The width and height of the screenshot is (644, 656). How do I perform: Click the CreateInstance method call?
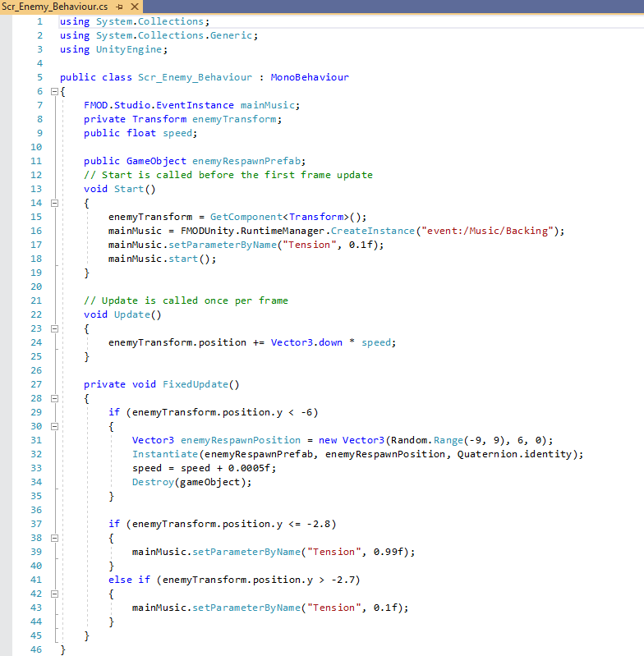coord(370,231)
